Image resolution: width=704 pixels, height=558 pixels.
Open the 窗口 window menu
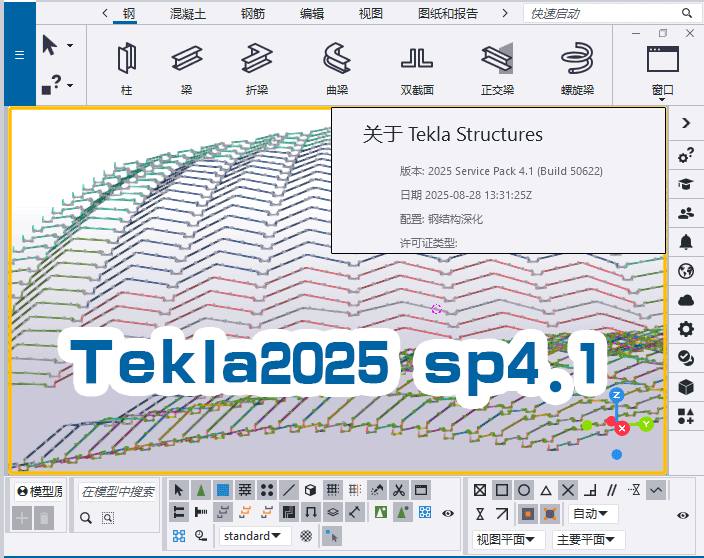click(x=663, y=72)
